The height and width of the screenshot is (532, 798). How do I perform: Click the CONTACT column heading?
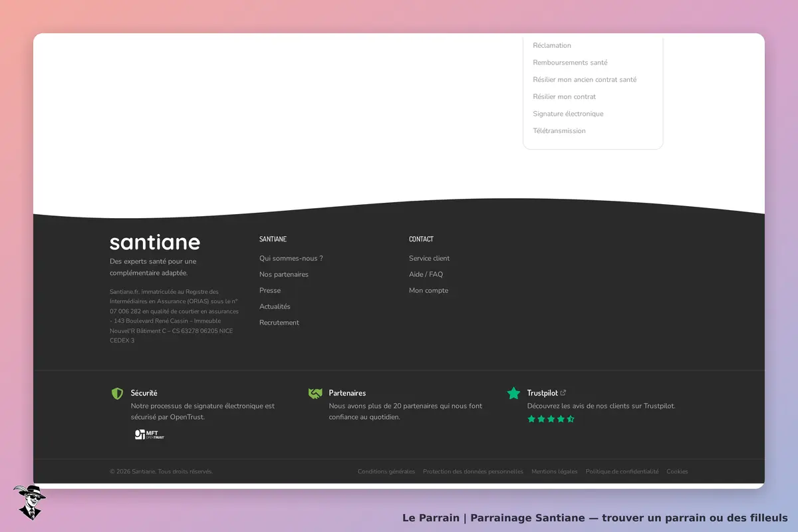[421, 239]
